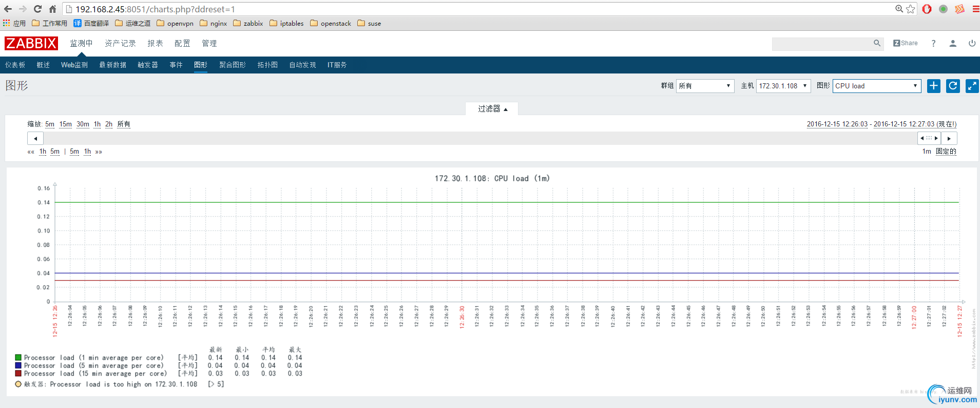The image size is (980, 408).
Task: Bookmark this page with star icon
Action: pyautogui.click(x=911, y=9)
